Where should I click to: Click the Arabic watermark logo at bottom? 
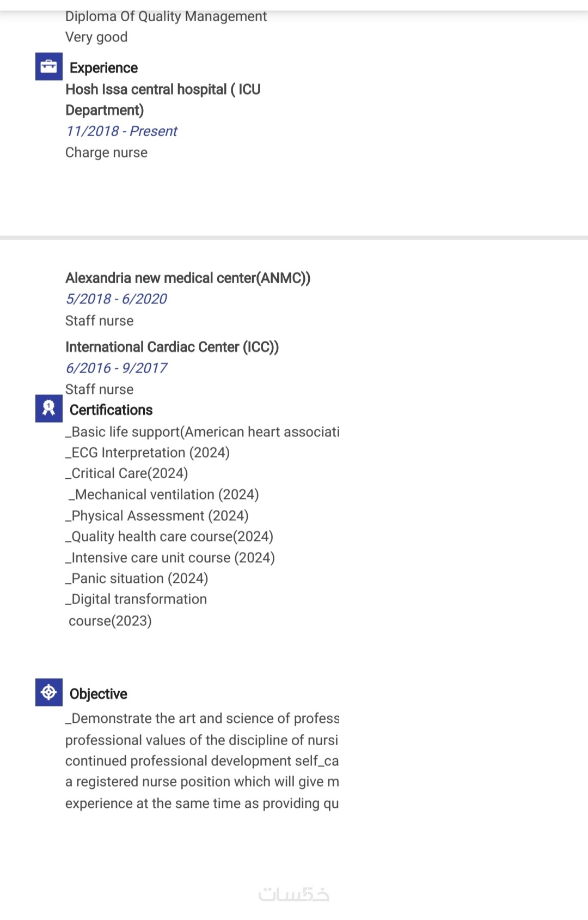tap(294, 894)
